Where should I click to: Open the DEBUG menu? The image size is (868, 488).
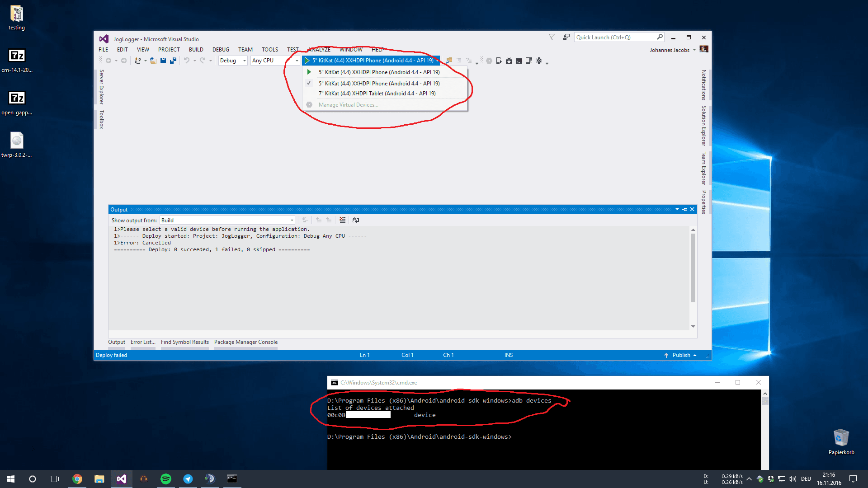tap(221, 50)
